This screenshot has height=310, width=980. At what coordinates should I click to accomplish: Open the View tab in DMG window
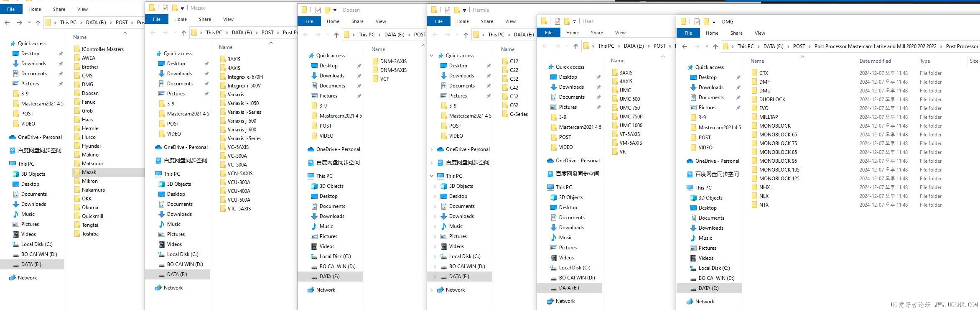coord(760,33)
